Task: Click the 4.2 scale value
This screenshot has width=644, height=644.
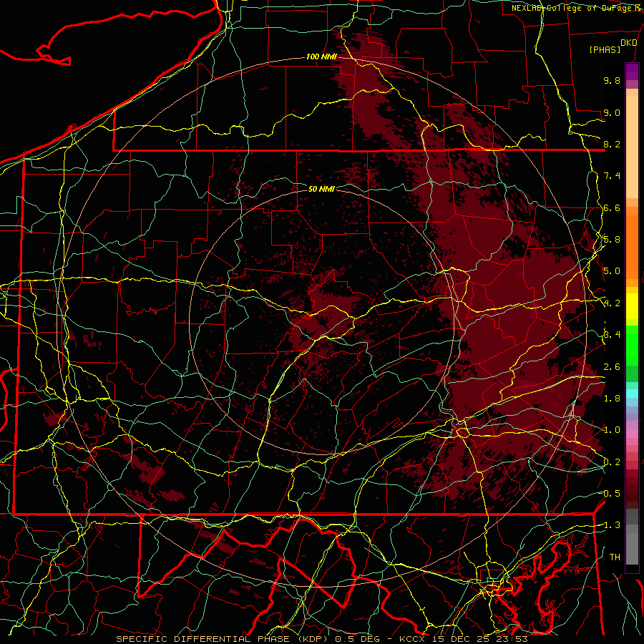Action: pyautogui.click(x=612, y=303)
